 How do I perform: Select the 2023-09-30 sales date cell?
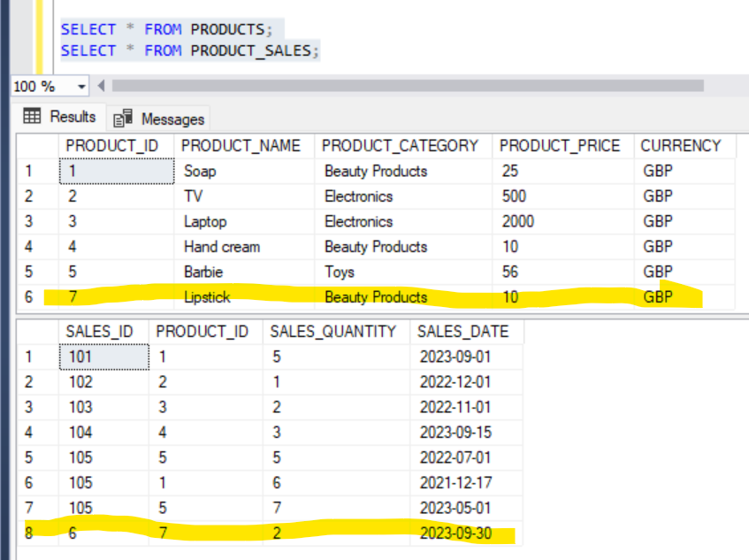pyautogui.click(x=455, y=535)
